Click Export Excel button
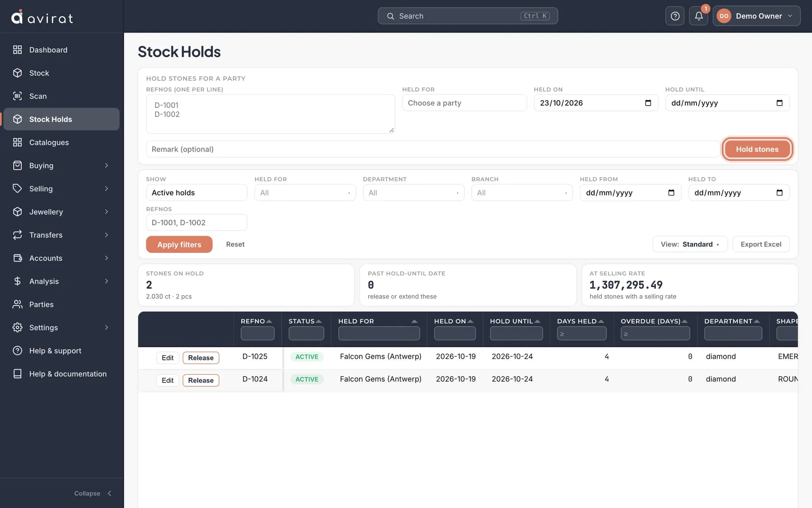 pos(761,244)
